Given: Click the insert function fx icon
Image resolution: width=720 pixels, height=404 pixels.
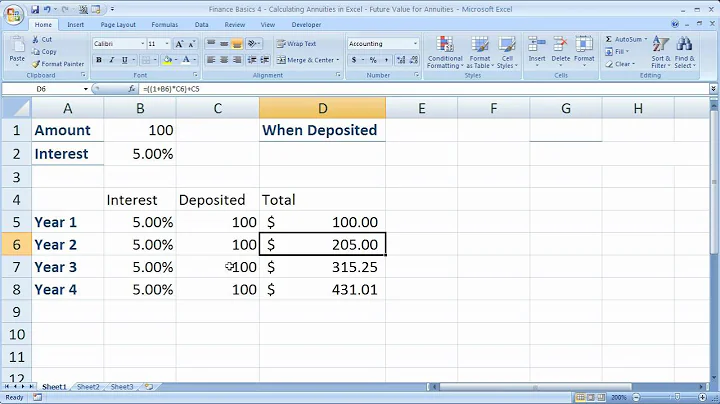Looking at the screenshot, I should point(132,89).
